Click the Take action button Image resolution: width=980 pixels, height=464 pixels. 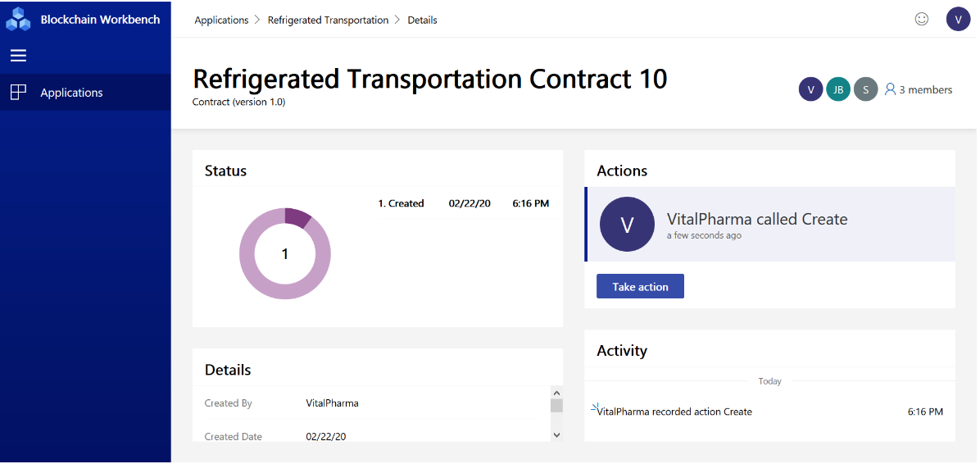click(x=640, y=286)
